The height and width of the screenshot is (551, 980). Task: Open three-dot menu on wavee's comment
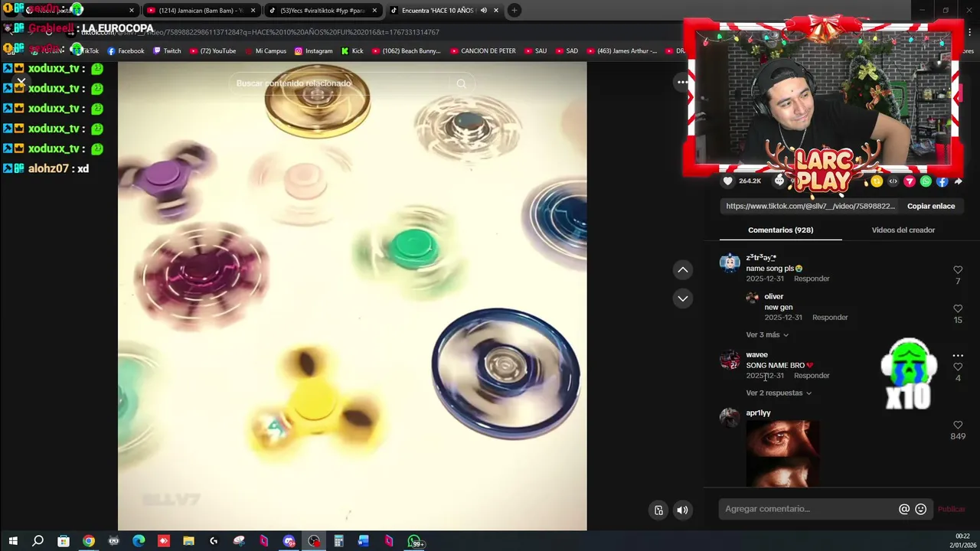[x=958, y=355]
